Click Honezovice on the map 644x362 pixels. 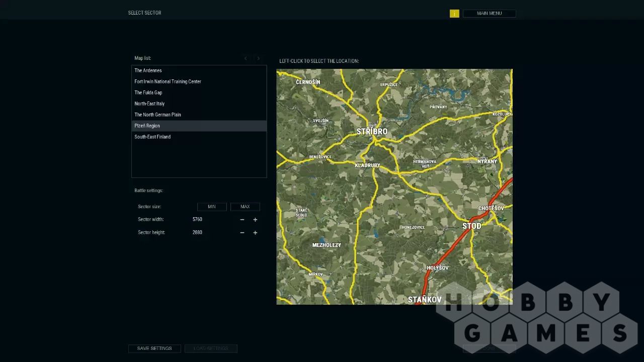coord(414,227)
